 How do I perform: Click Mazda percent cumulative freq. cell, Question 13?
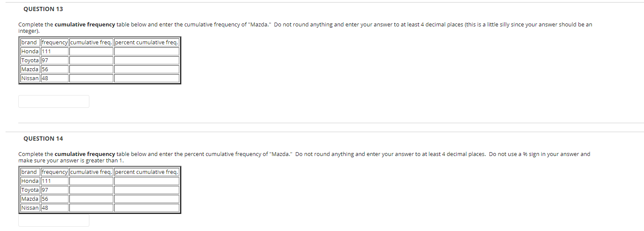(x=146, y=69)
